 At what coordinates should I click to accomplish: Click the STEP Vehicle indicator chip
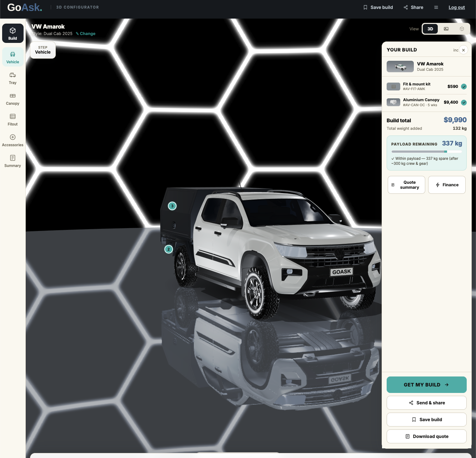tap(43, 50)
